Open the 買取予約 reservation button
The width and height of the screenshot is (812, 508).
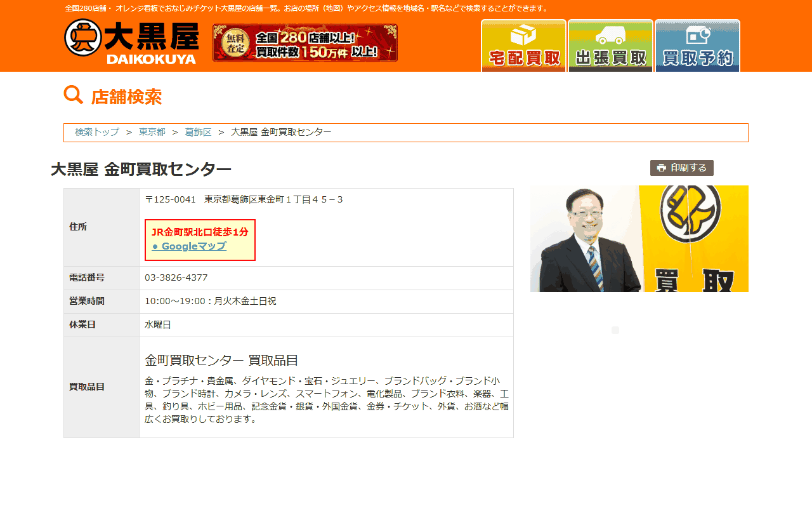coord(697,46)
